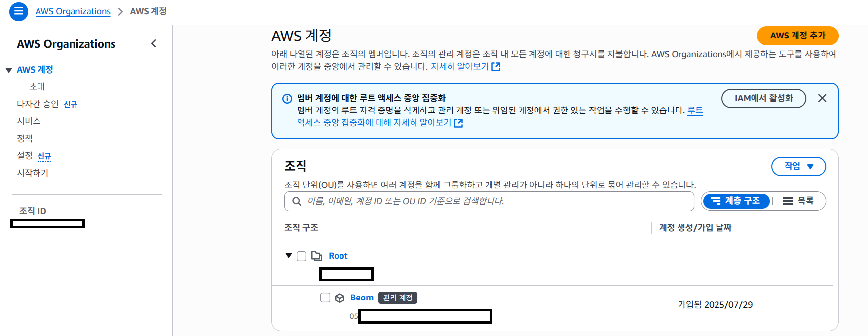Click the AWS 계정 추가 button
Image resolution: width=868 pixels, height=336 pixels.
pyautogui.click(x=797, y=36)
